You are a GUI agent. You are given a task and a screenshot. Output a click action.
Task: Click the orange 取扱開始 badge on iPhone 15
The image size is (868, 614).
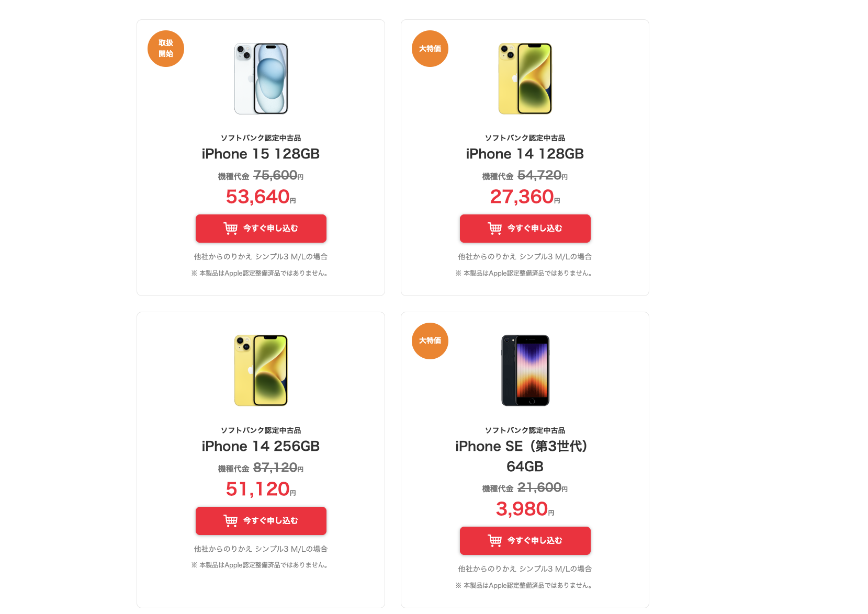[166, 49]
